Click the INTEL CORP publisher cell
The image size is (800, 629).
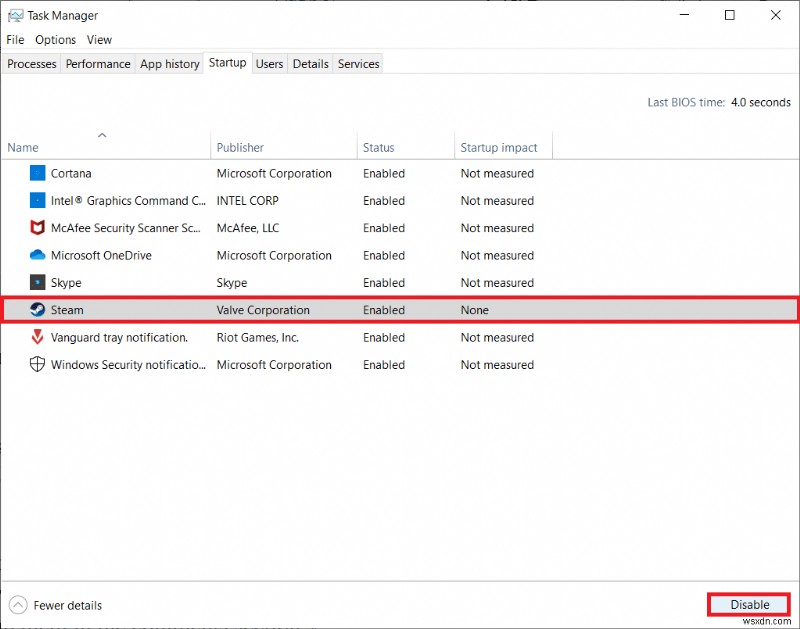[247, 200]
